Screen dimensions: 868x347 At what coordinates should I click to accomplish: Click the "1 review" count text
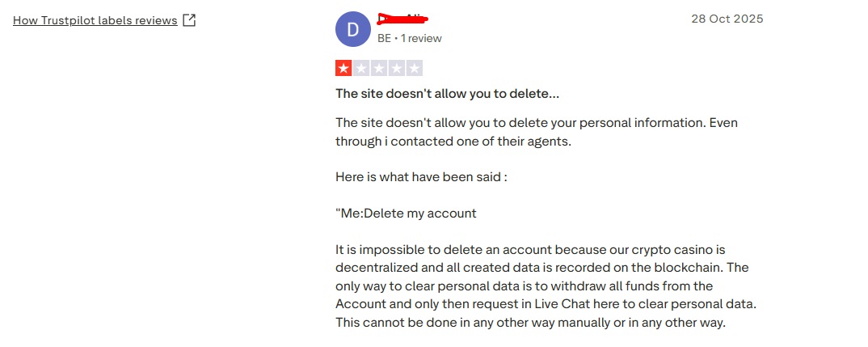tap(422, 38)
